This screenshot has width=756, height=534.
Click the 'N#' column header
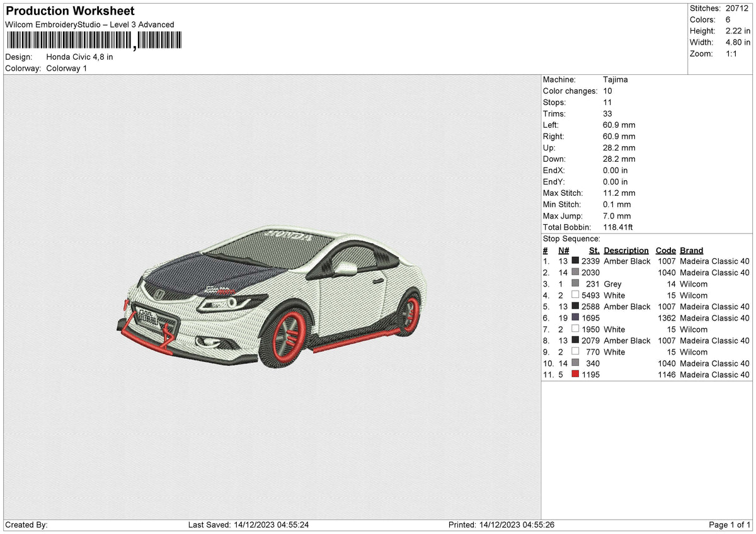pos(563,250)
